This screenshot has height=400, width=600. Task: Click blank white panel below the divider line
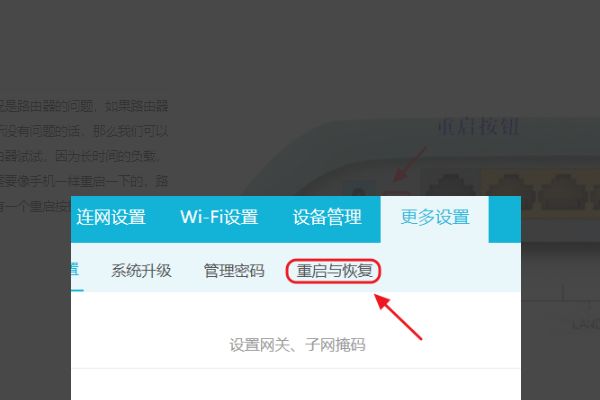click(x=296, y=385)
